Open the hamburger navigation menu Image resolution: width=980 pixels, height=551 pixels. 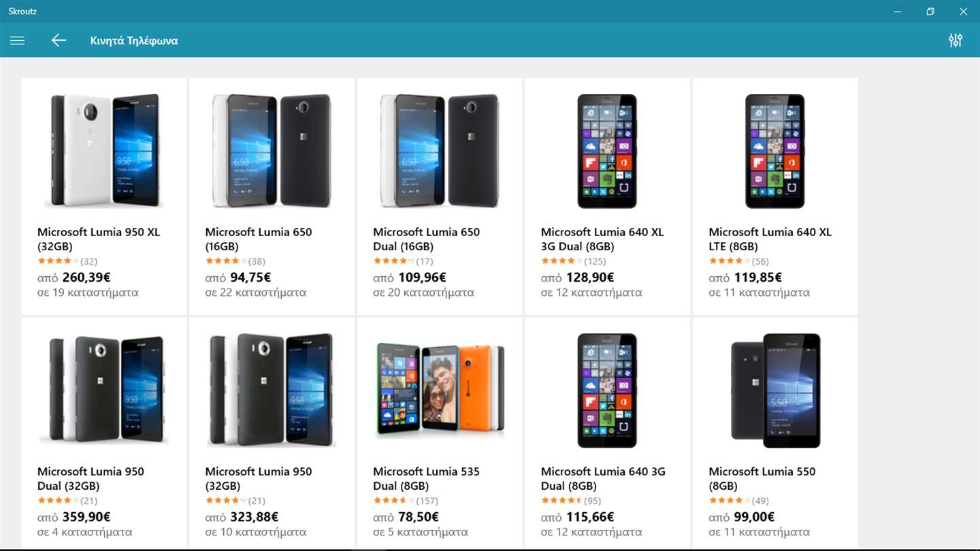point(17,40)
